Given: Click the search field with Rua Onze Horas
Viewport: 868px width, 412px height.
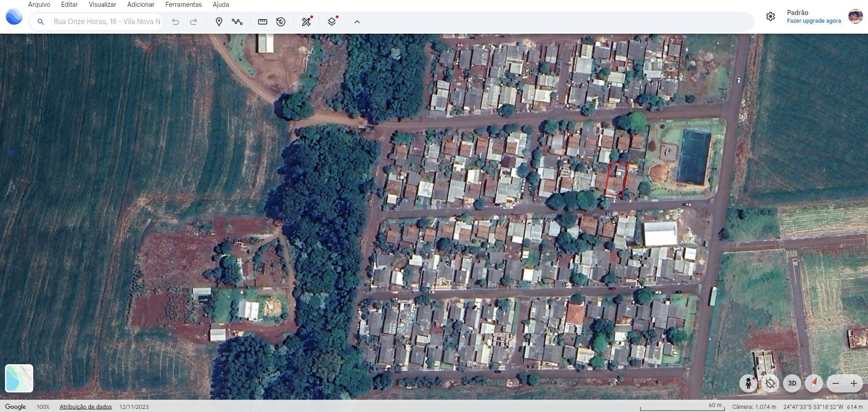Looking at the screenshot, I should (107, 21).
